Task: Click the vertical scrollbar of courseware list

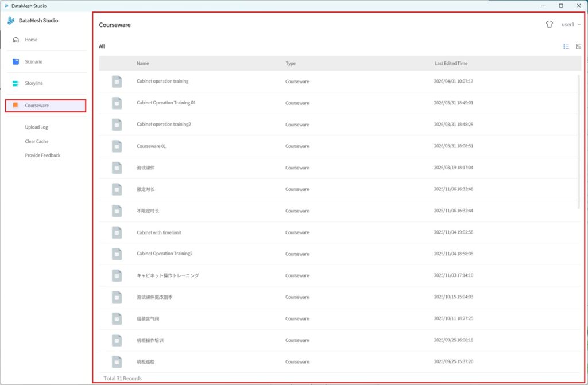Action: point(578,141)
